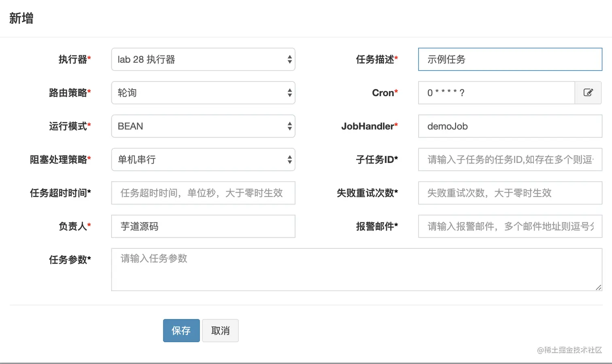This screenshot has width=612, height=364.
Task: Open the 执行器 dropdown
Action: (203, 59)
